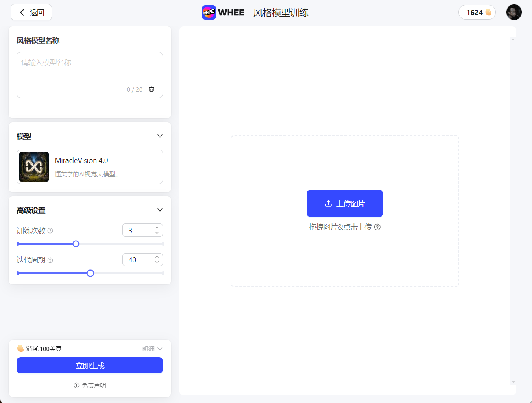Click the 训练次数 help question mark icon
Viewport: 532px width, 403px height.
pyautogui.click(x=50, y=230)
